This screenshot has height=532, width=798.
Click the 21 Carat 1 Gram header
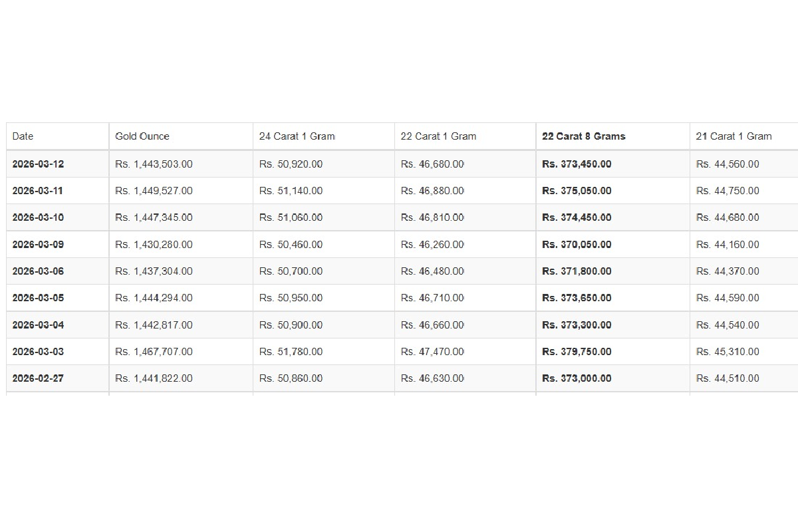[733, 136]
